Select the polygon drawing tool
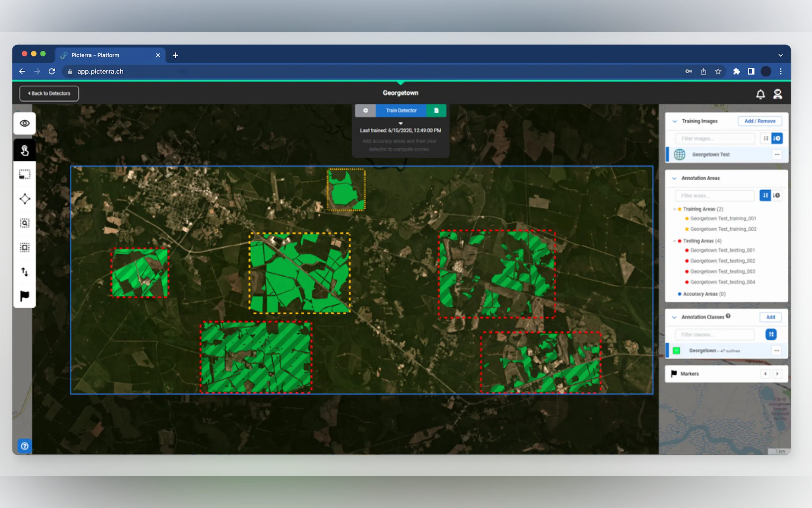Viewport: 812px width, 508px height. tap(25, 199)
